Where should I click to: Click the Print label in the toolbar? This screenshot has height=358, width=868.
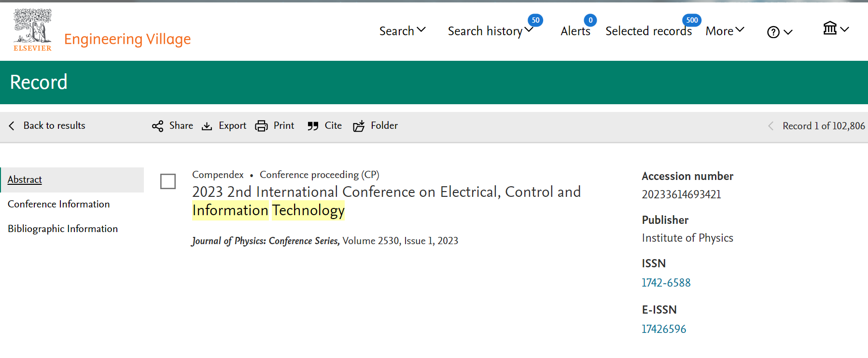[x=284, y=125]
